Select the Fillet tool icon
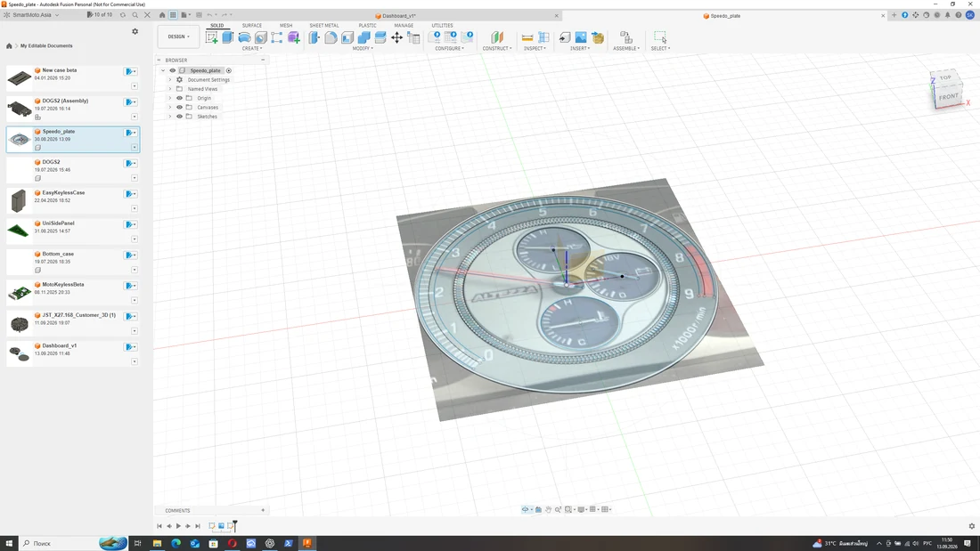 [x=331, y=37]
